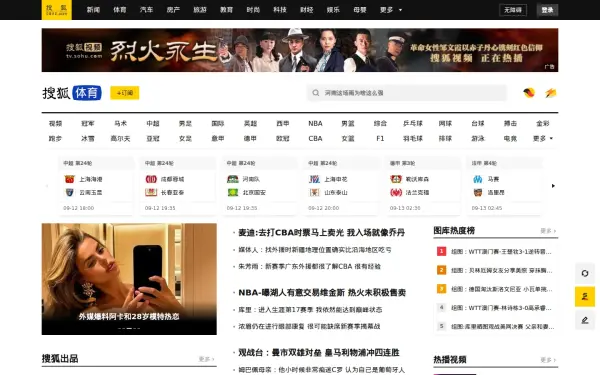Click 成都蓉城 team logo
600x375 pixels.
pos(151,179)
